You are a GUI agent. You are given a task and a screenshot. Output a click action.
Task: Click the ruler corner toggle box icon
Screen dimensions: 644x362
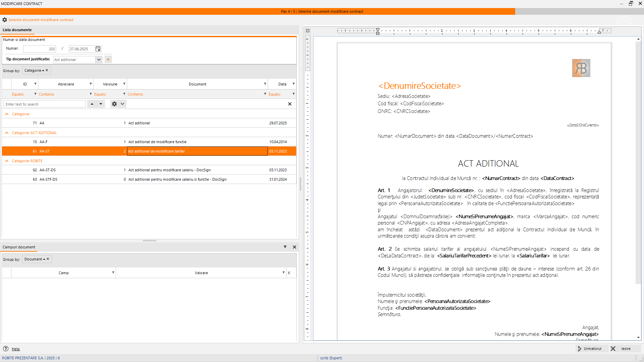308,31
